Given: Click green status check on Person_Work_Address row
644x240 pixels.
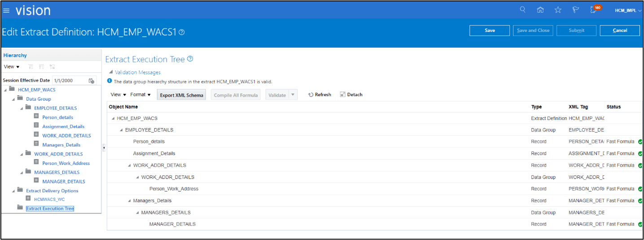Looking at the screenshot, I should pyautogui.click(x=640, y=189).
